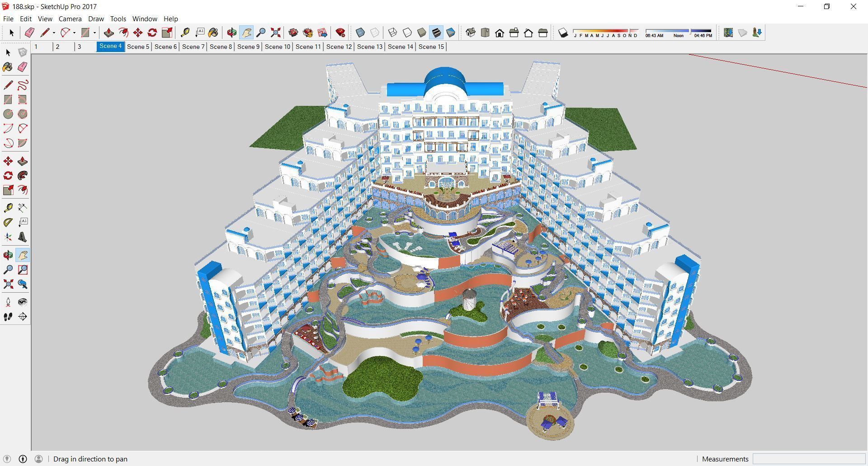Select the Freehand tool in the left toolbar
This screenshot has height=466, width=868.
click(23, 85)
